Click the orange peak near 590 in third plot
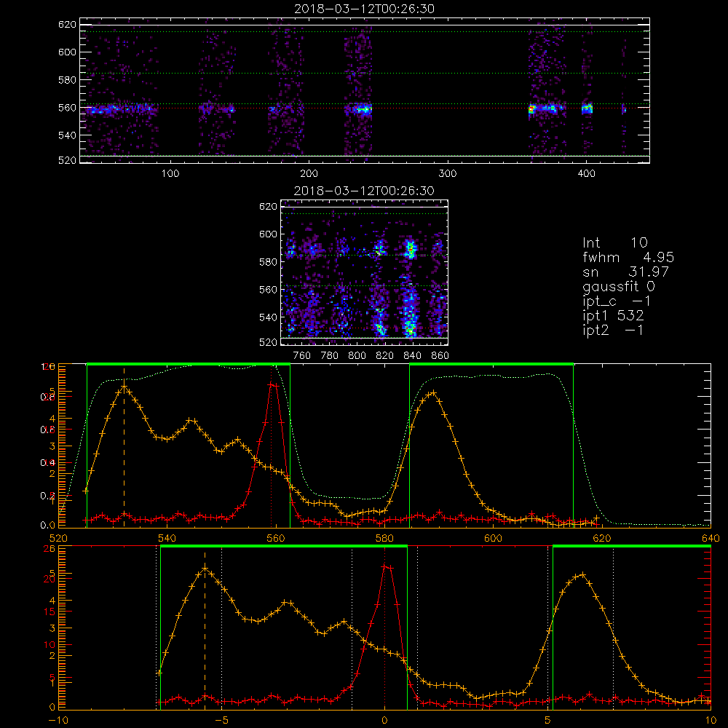 click(x=432, y=393)
